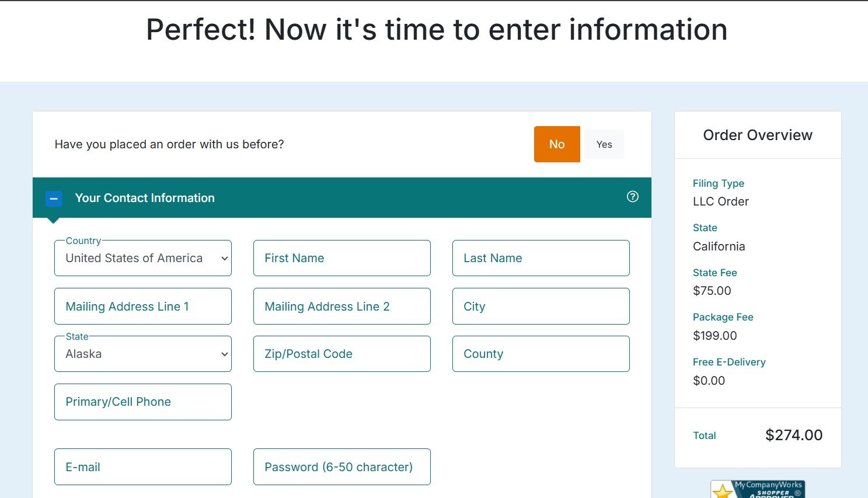
Task: Select No for previous order question
Action: coord(557,144)
